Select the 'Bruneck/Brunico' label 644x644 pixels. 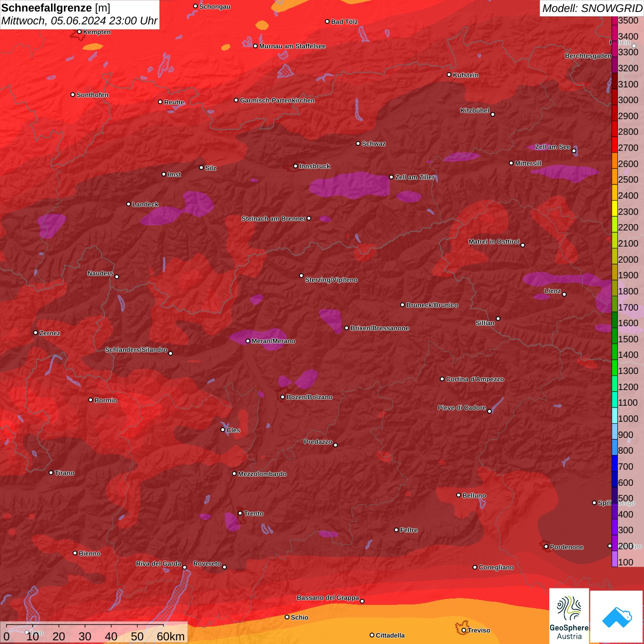(432, 305)
